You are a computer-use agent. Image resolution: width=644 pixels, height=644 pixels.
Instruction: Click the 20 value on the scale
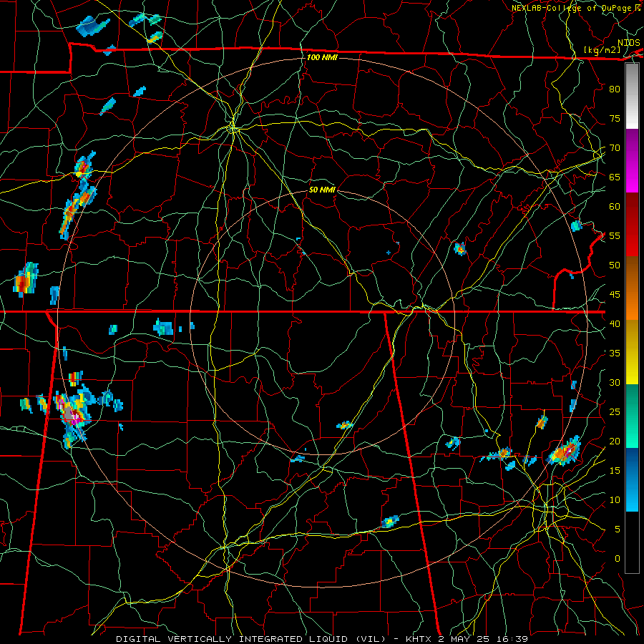(x=615, y=441)
